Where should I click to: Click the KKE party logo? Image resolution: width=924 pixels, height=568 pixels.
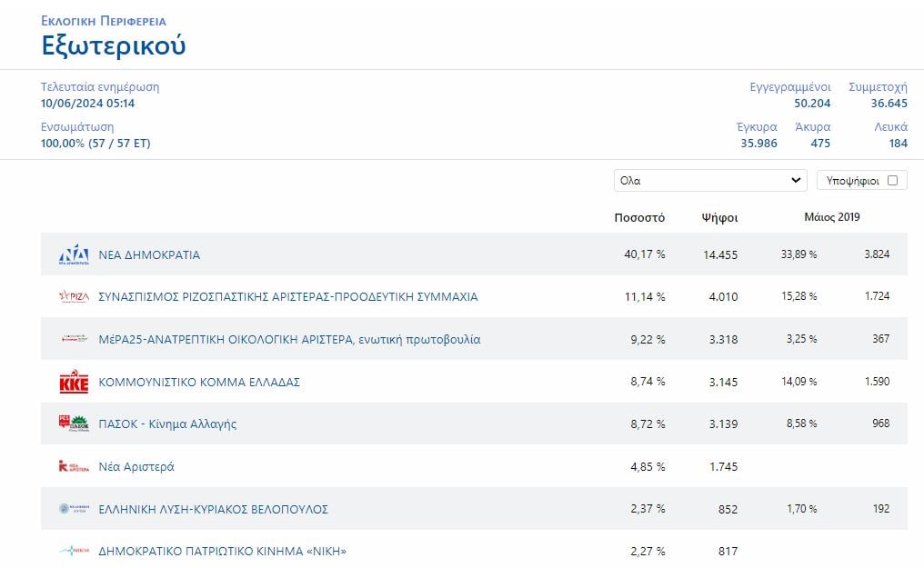[74, 382]
